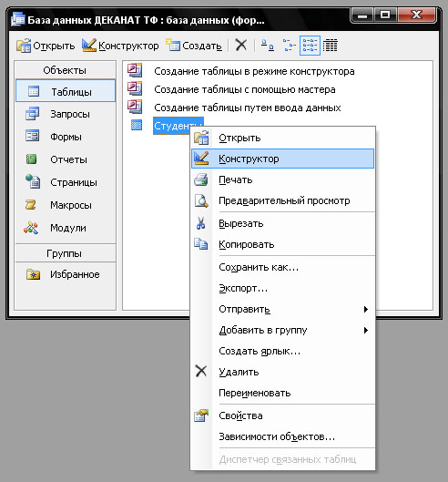Image resolution: width=448 pixels, height=482 pixels.
Task: Expand the Добавить в группу submenu arrow
Action: coord(366,330)
